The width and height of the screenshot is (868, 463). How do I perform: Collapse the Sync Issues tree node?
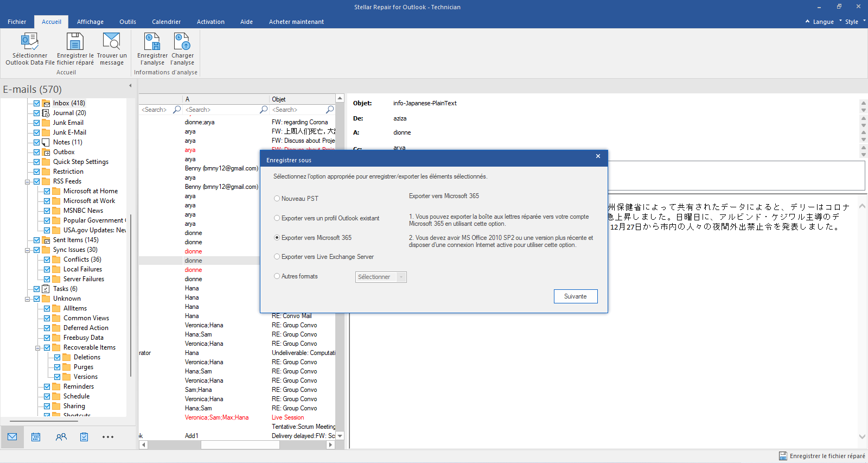[27, 250]
